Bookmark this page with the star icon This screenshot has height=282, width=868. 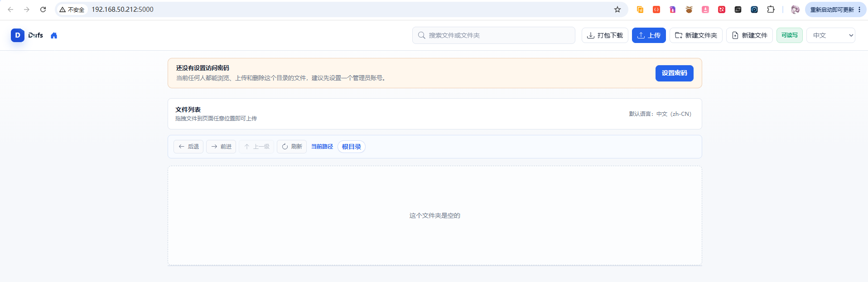tap(617, 10)
